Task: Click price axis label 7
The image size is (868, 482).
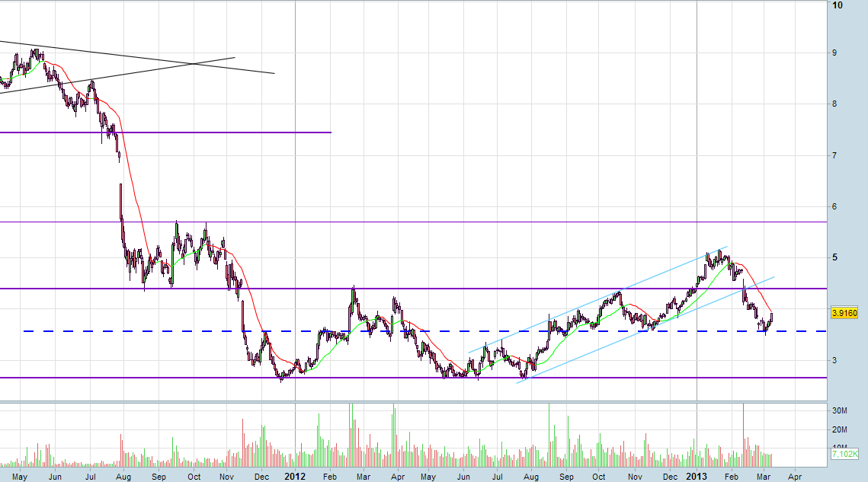Action: [x=834, y=155]
